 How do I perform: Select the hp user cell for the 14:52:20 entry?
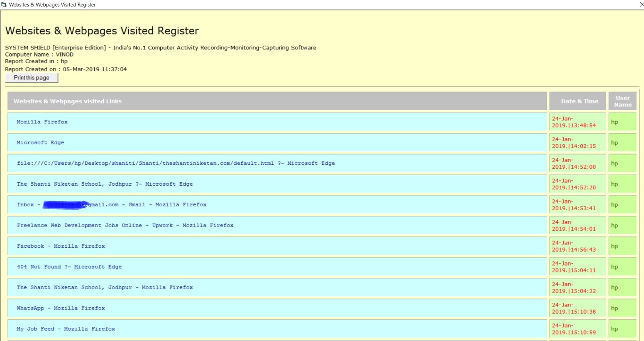[623, 184]
